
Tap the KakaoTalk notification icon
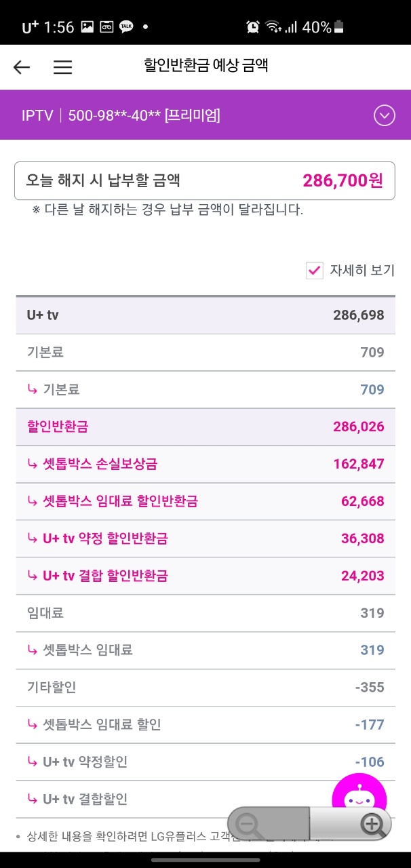(x=126, y=27)
